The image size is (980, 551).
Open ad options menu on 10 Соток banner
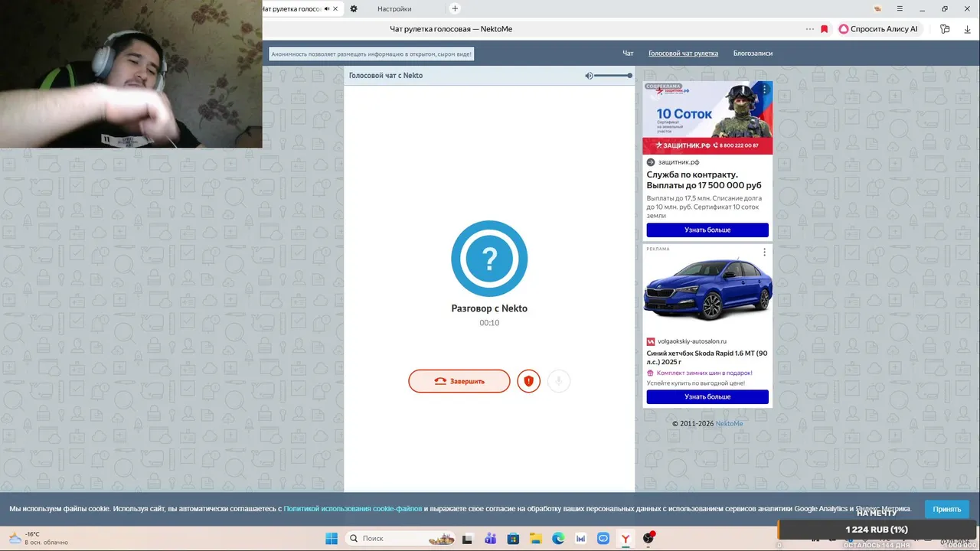764,90
